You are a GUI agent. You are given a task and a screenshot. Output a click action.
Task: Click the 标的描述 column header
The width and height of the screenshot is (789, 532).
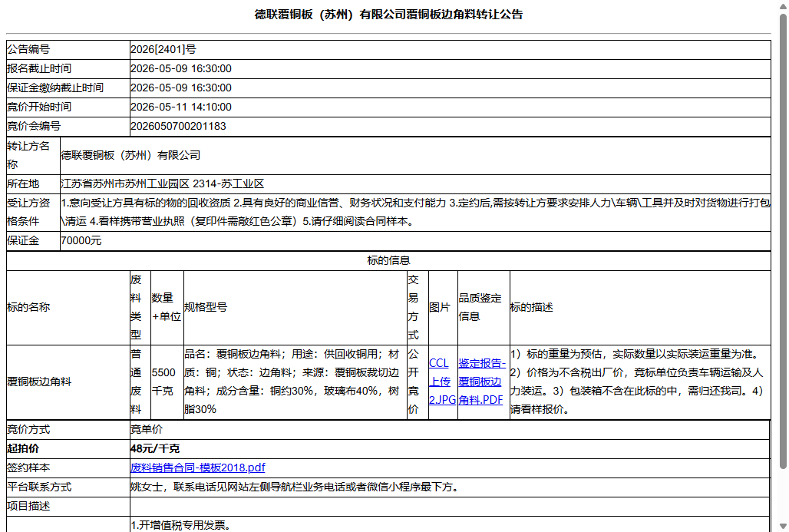pos(531,307)
